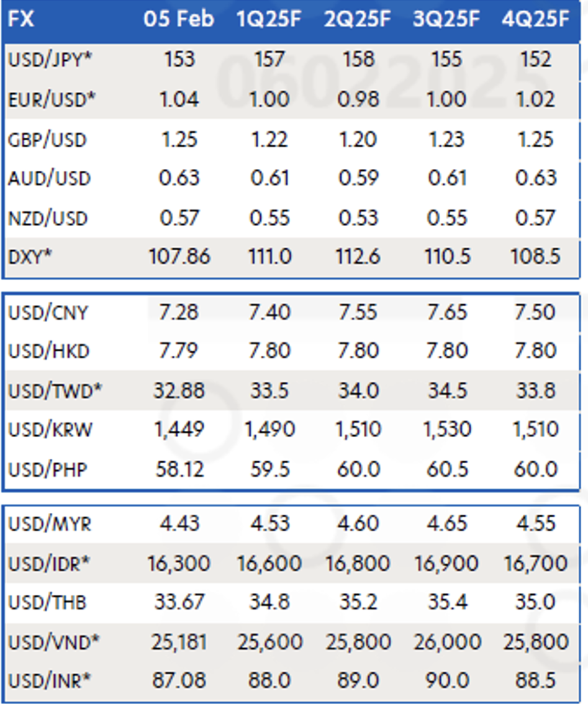588x704 pixels.
Task: Select the USD/CNY row label
Action: pyautogui.click(x=47, y=312)
